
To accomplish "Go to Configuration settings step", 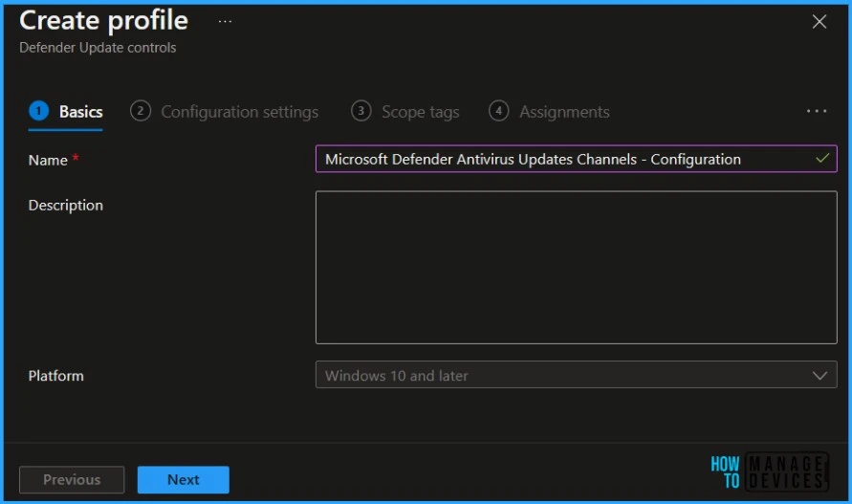I will click(x=225, y=112).
